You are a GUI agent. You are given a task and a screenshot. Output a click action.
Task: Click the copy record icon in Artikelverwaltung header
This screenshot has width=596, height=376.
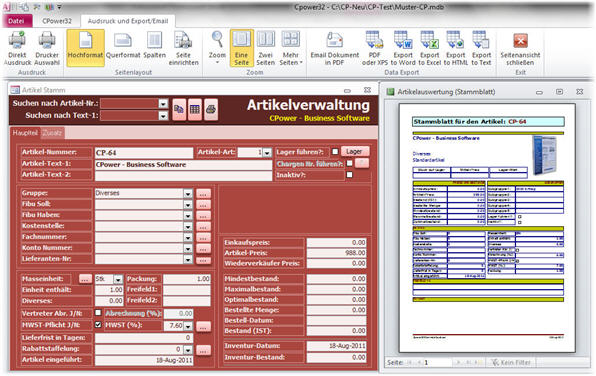[x=179, y=109]
